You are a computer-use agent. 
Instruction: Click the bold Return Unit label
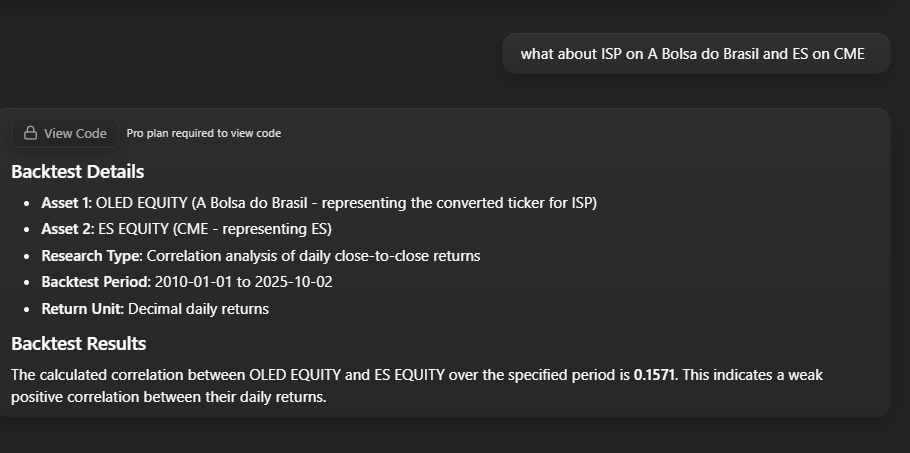83,309
